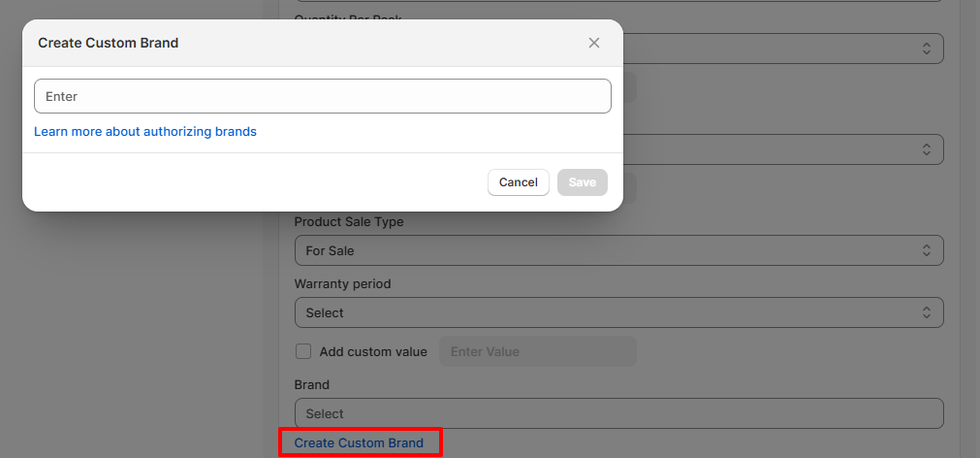The height and width of the screenshot is (458, 980).
Task: Click the Quantity Per Pack chevron arrows
Action: (x=926, y=49)
